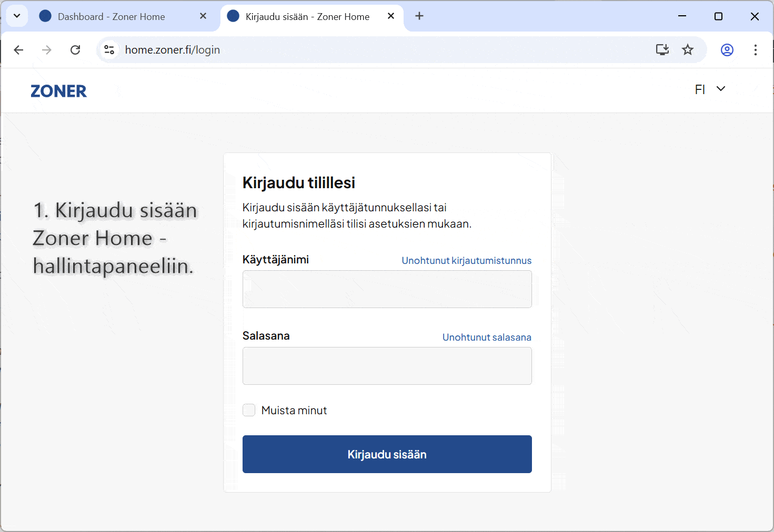Focus the Käyttäjänimi input field
The image size is (774, 532).
click(387, 289)
